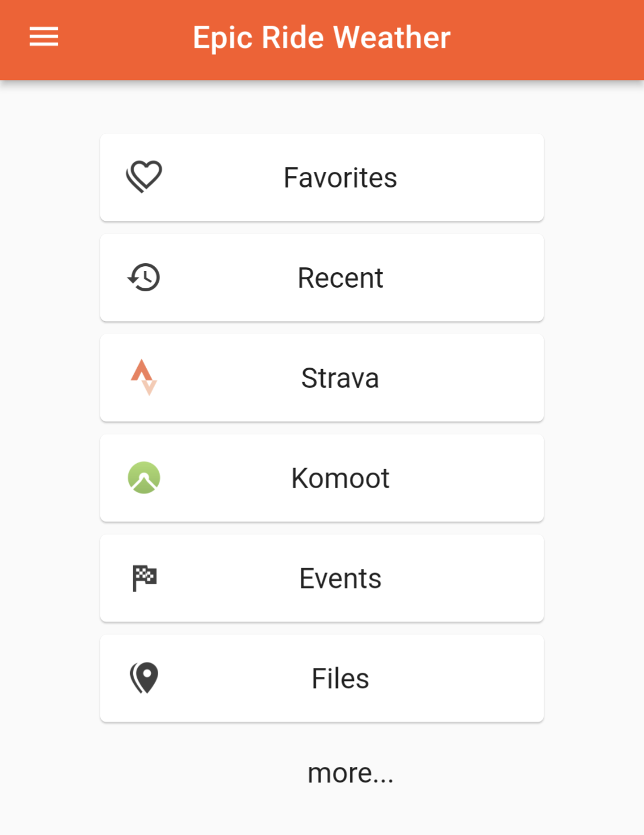Screen dimensions: 644x835
Task: Click the Epic Ride Weather title
Action: click(x=322, y=38)
